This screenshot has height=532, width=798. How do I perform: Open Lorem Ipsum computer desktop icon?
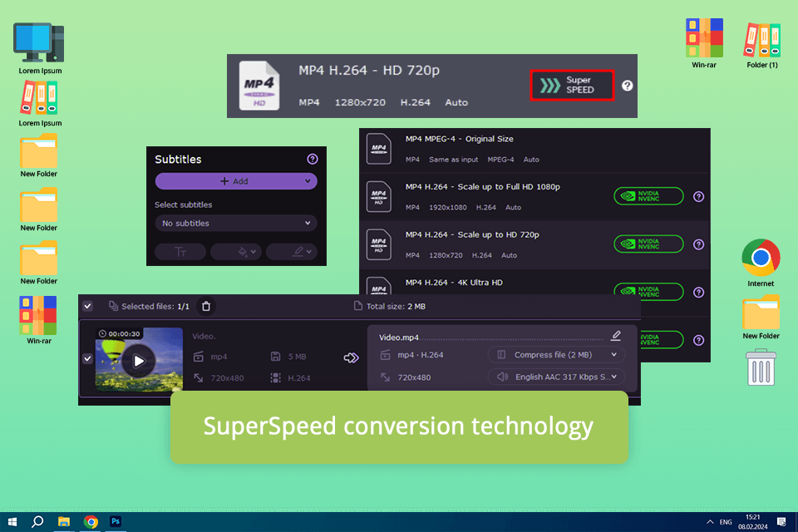point(40,48)
